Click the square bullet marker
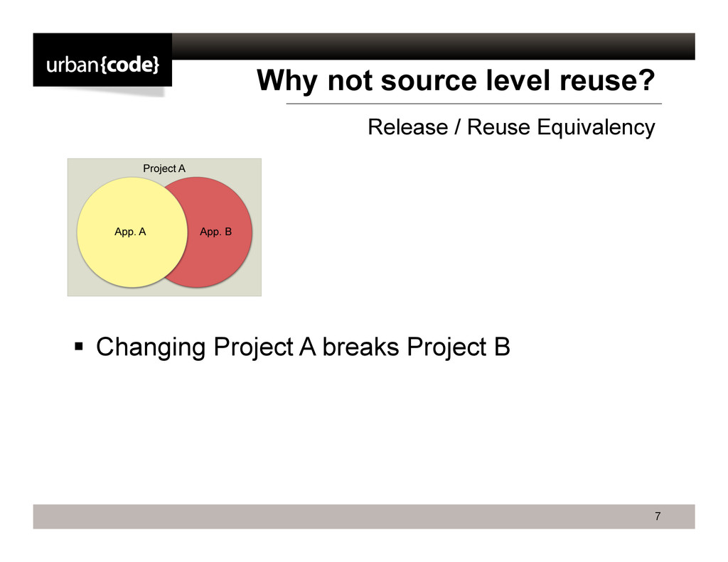 pyautogui.click(x=78, y=346)
